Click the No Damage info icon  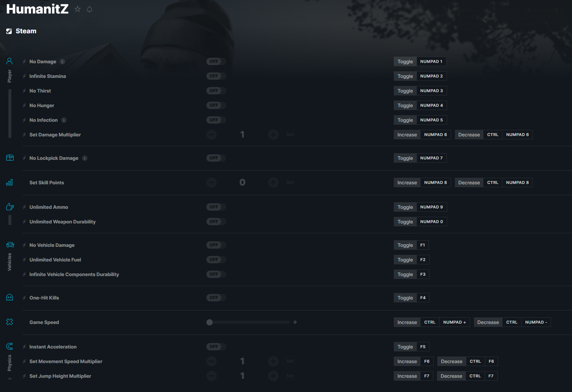click(x=63, y=61)
